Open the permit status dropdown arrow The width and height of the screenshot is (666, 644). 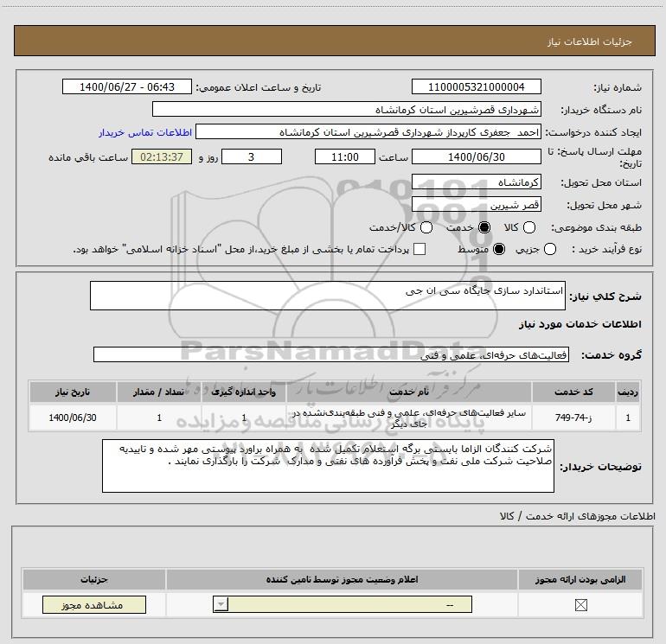click(x=221, y=604)
